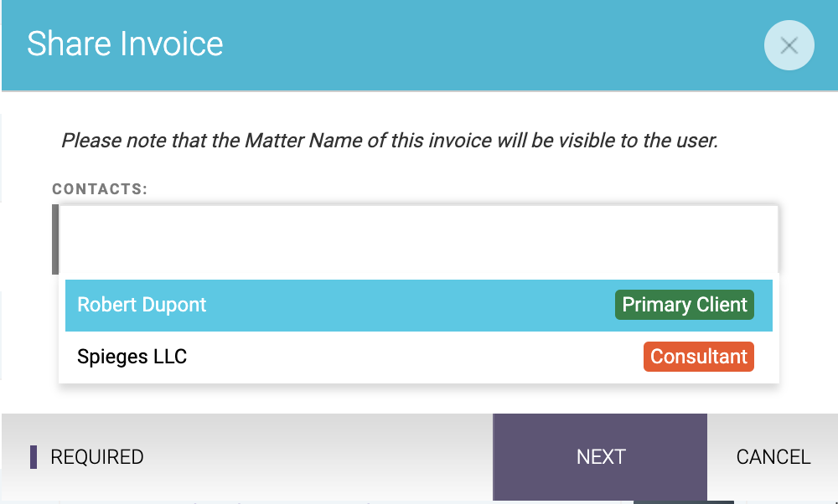Click the purple required marker in footer
838x504 pixels.
(34, 457)
